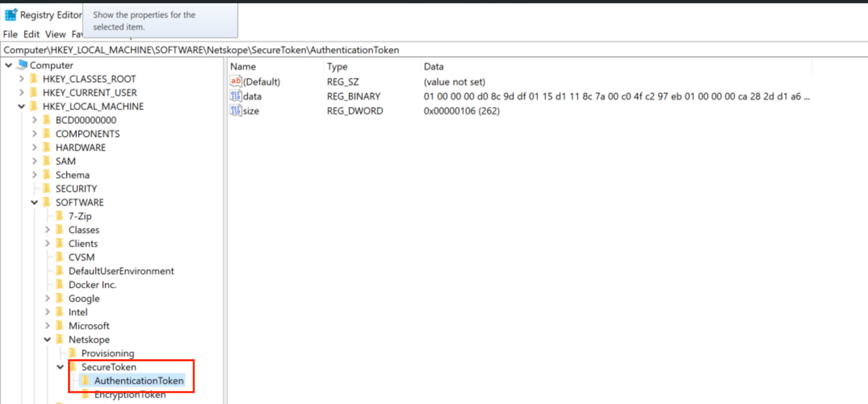This screenshot has height=404, width=868.
Task: Click the data binary value icon
Action: pyautogui.click(x=235, y=96)
